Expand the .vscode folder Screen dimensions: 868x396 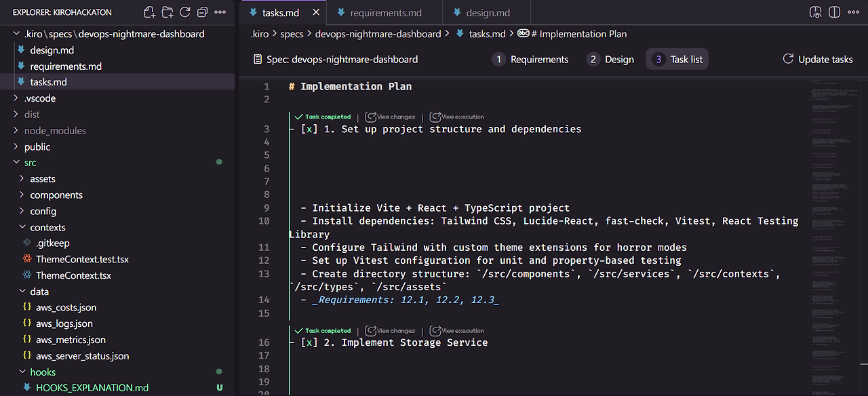pos(17,98)
